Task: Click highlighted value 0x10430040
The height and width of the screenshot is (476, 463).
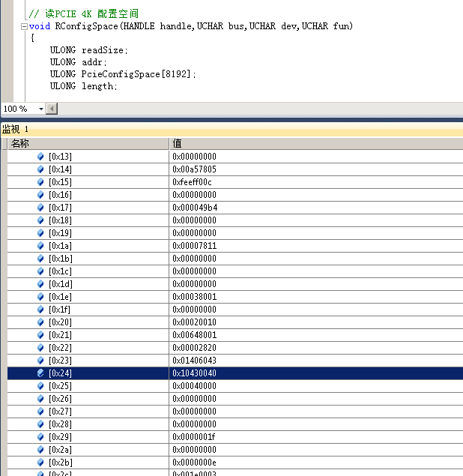Action: click(195, 373)
